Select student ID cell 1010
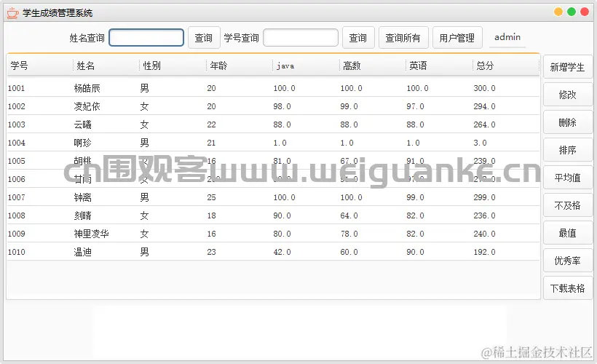This screenshot has width=597, height=364. click(x=16, y=252)
